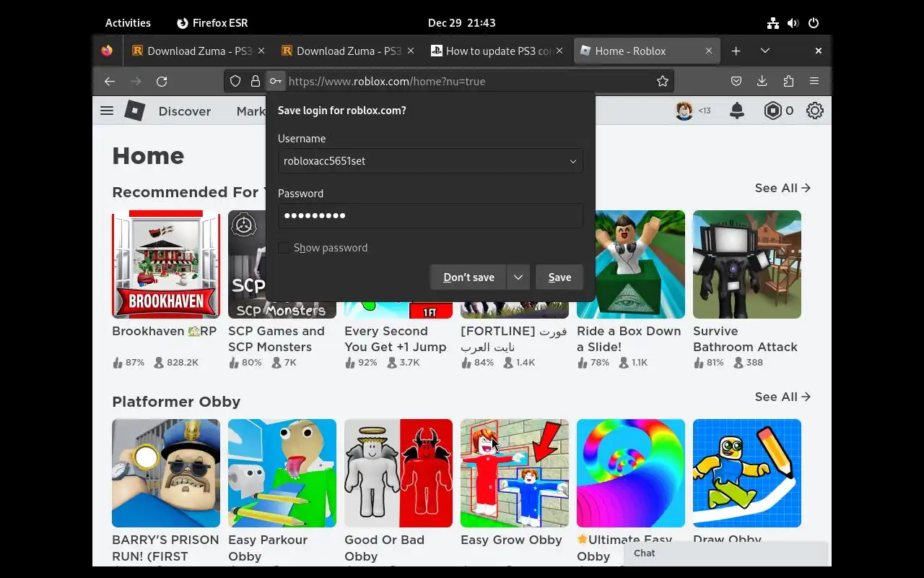This screenshot has width=924, height=578.
Task: Go back with the browser back arrow
Action: click(110, 82)
